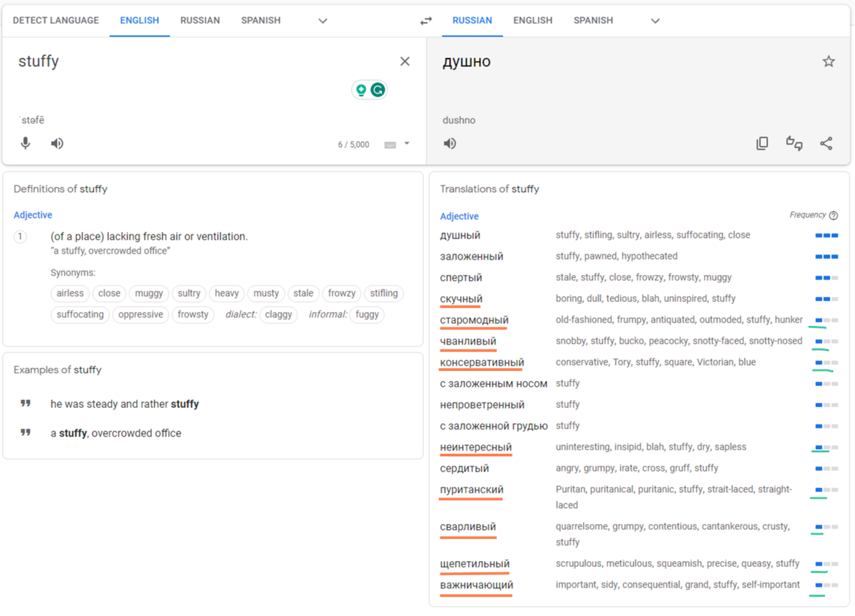Click the 'oppressive' synonym chip
This screenshot has width=855, height=616.
coord(140,315)
